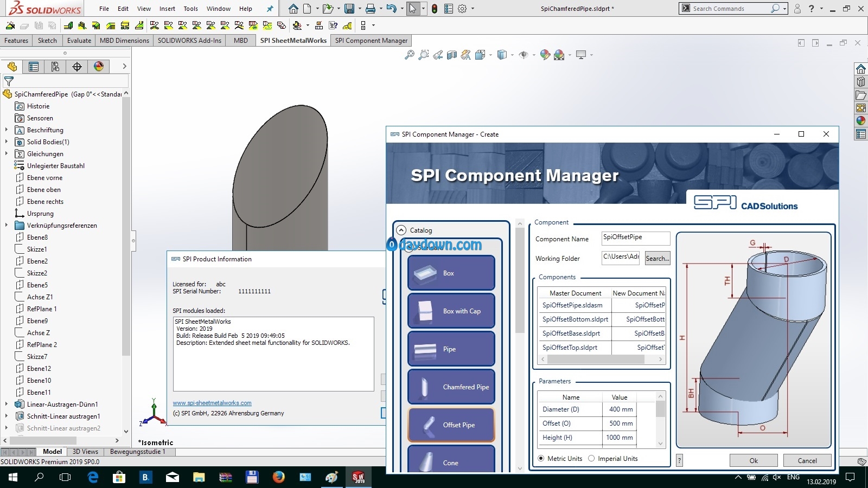Click the Component Name input field
Image resolution: width=868 pixels, height=488 pixels.
coord(636,239)
